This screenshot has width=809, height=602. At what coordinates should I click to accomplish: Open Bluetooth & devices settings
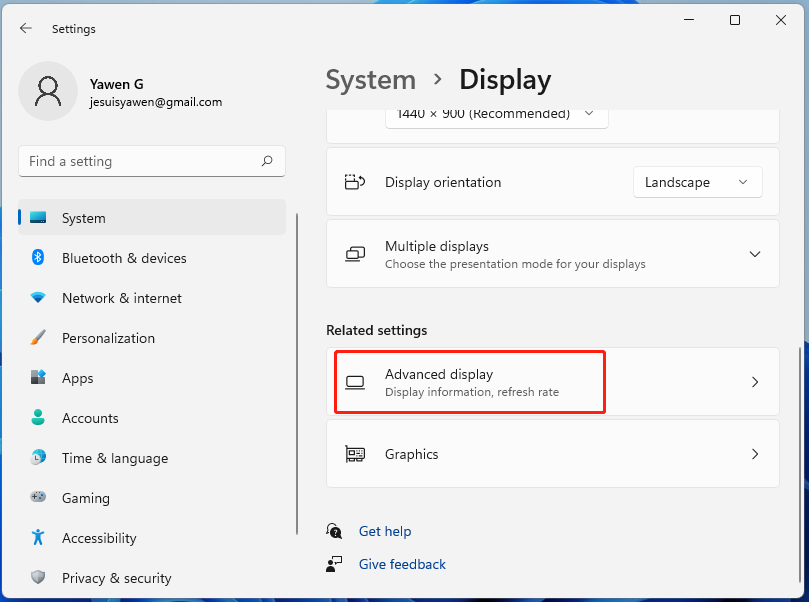tap(39, 258)
